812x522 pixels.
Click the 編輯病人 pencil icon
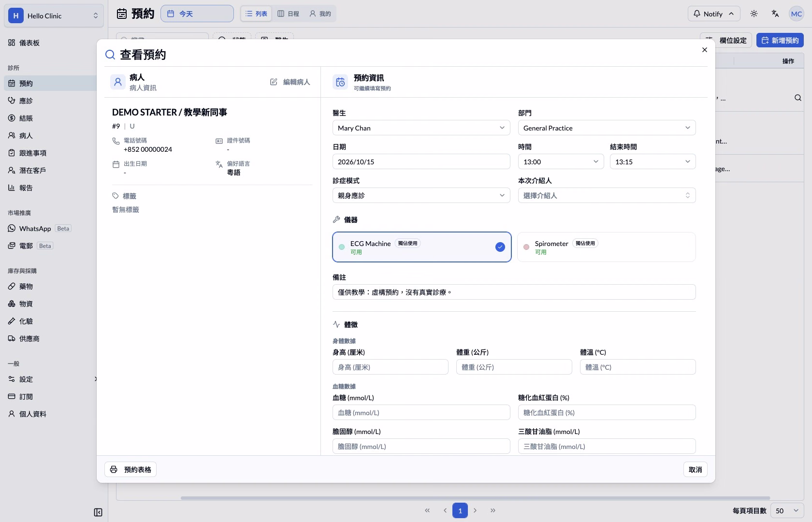pyautogui.click(x=274, y=82)
